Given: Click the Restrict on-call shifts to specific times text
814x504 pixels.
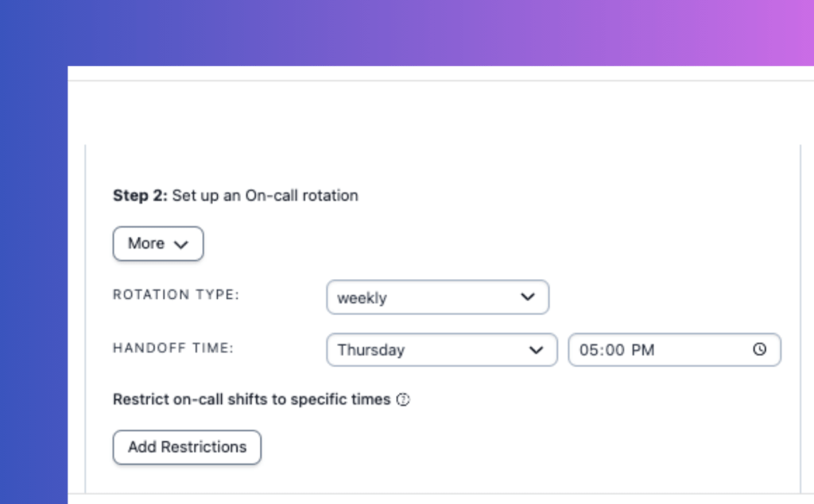Looking at the screenshot, I should [x=251, y=399].
